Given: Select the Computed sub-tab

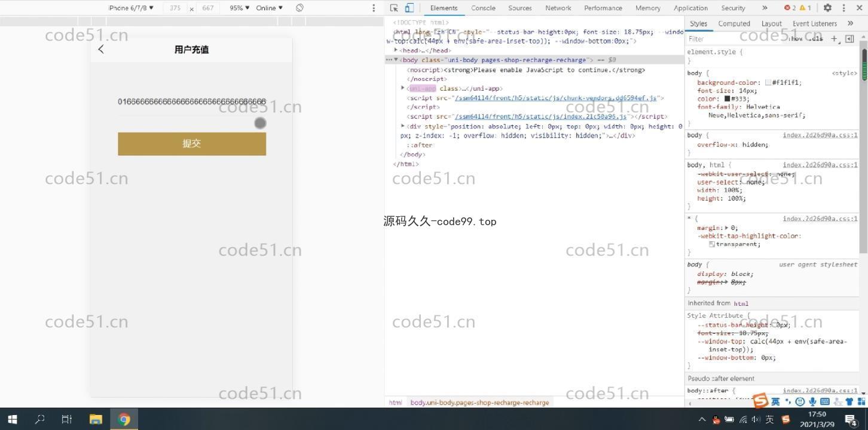Looking at the screenshot, I should (x=734, y=24).
